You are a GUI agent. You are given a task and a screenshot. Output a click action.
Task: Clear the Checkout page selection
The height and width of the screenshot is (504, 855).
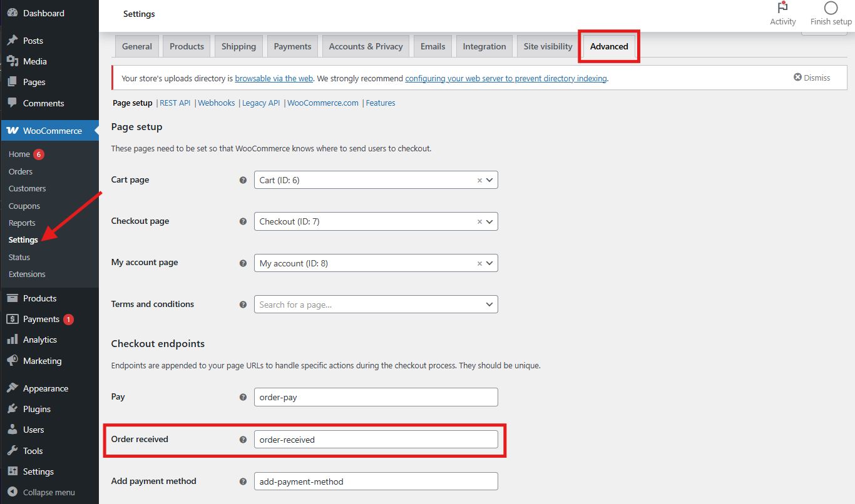tap(480, 221)
